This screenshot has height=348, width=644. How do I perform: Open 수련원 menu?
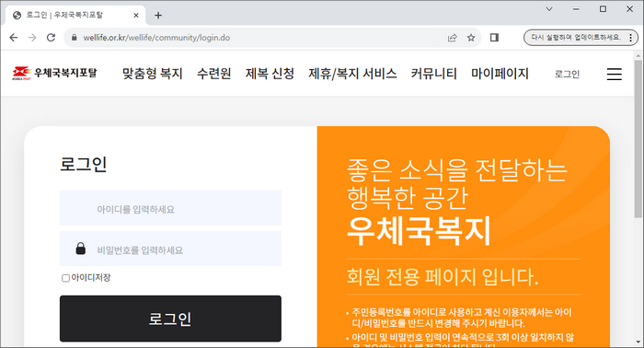pyautogui.click(x=214, y=74)
